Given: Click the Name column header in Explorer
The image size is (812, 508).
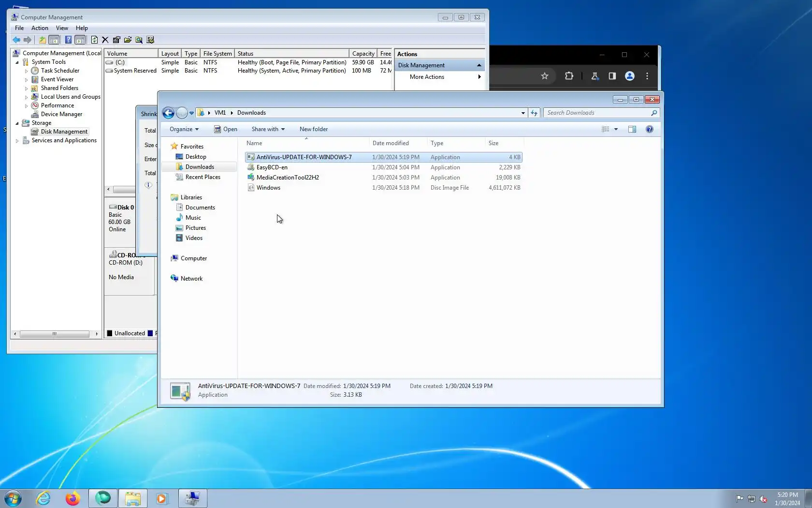Looking at the screenshot, I should click(306, 143).
